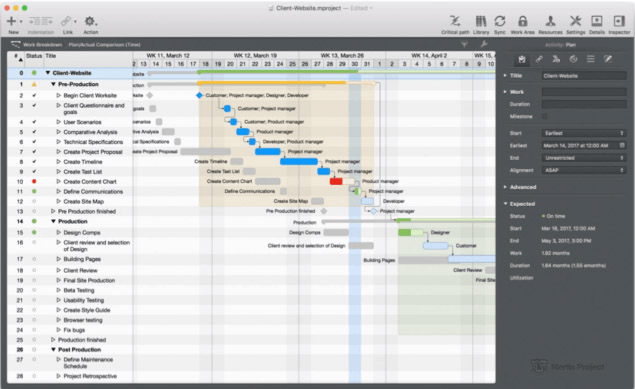635x389 pixels.
Task: Expand the Beta Testing row
Action: (58, 290)
